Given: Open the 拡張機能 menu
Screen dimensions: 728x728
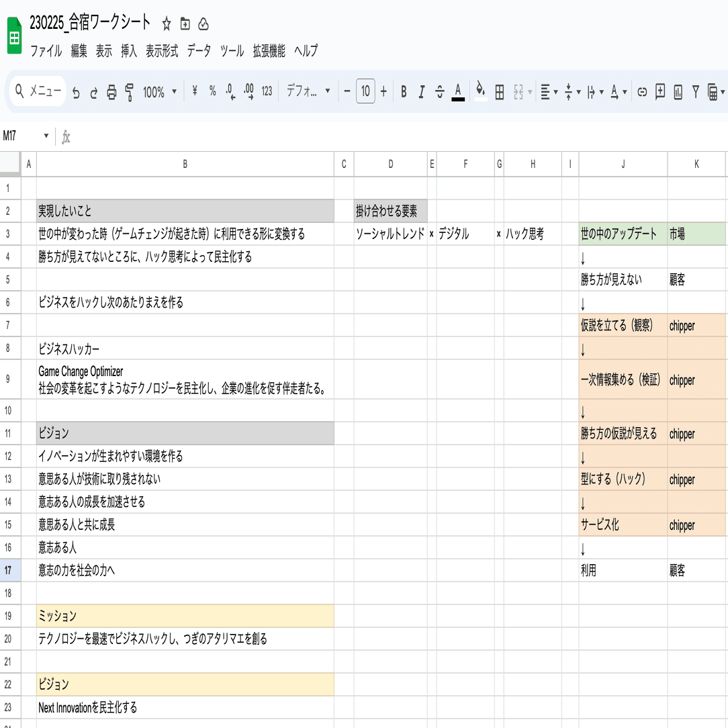Looking at the screenshot, I should [x=269, y=50].
